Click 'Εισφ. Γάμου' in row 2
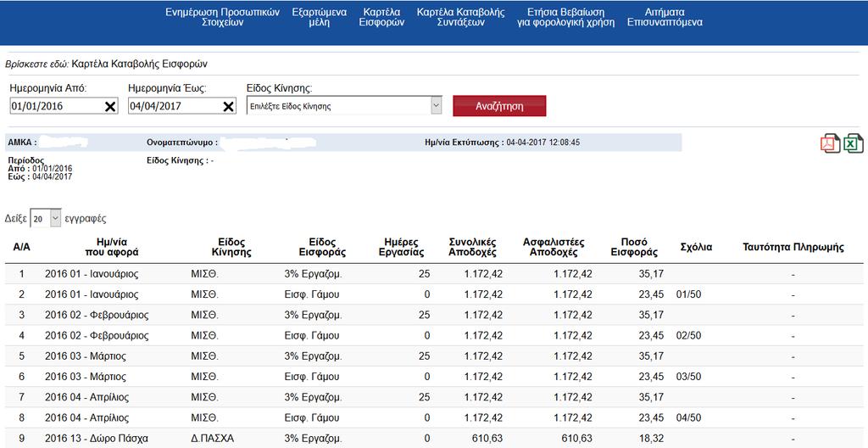 click(x=312, y=294)
